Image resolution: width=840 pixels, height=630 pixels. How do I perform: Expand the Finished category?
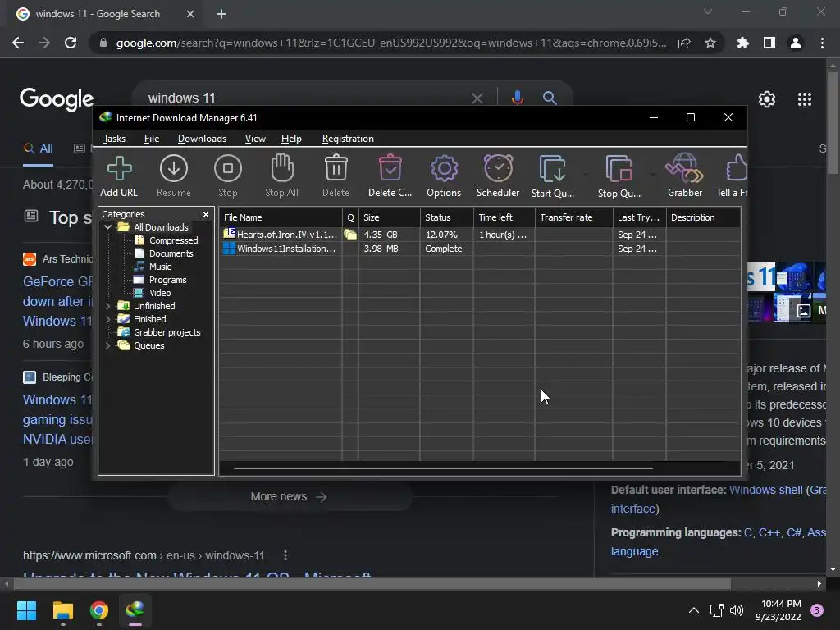(x=108, y=319)
